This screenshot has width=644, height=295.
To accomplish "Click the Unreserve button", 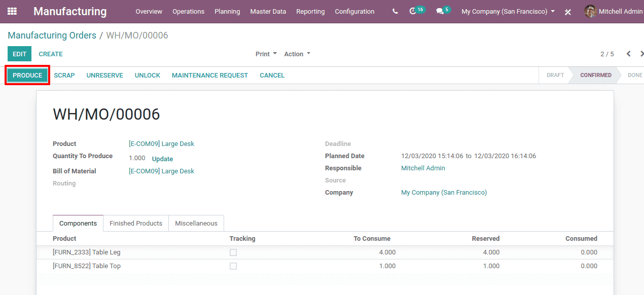I will click(105, 75).
